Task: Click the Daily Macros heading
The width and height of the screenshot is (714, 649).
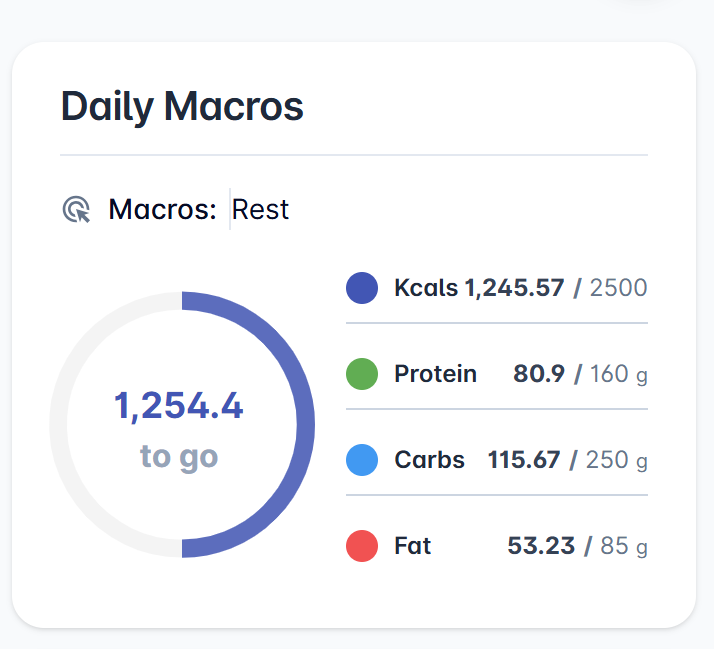Action: coord(182,107)
